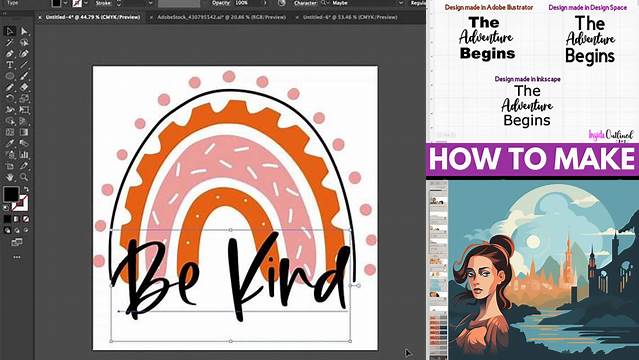Open the Edit Toolbar ellipsis
Image resolution: width=639 pixels, height=360 pixels.
[17, 257]
